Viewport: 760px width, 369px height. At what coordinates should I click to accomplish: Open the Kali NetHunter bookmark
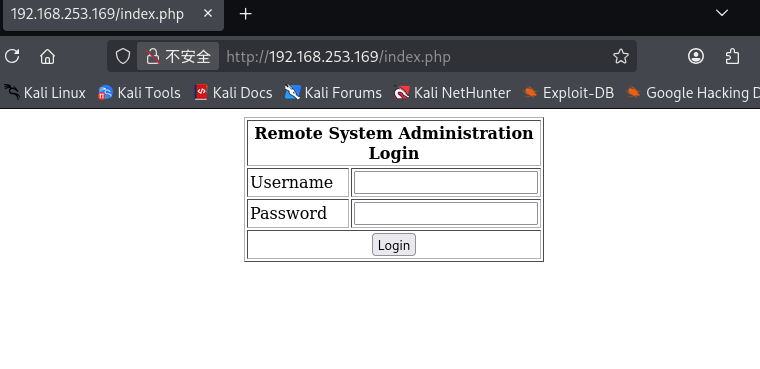[453, 93]
